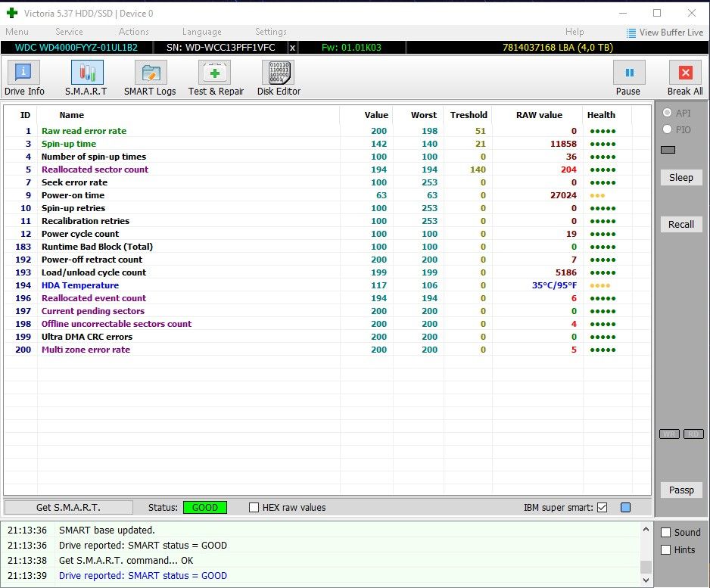The width and height of the screenshot is (710, 588).
Task: Open the Language menu
Action: 202,32
